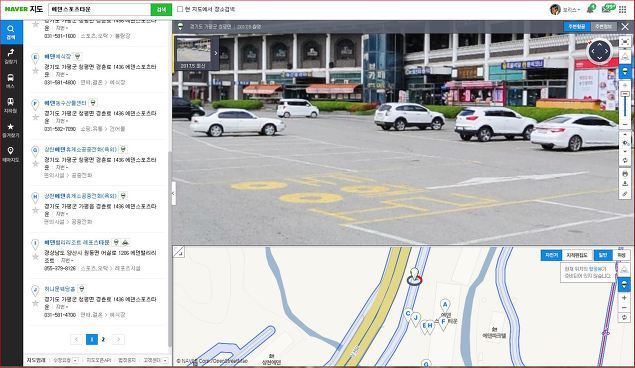Close the street view panel with X
This screenshot has height=368, width=635.
tap(625, 27)
